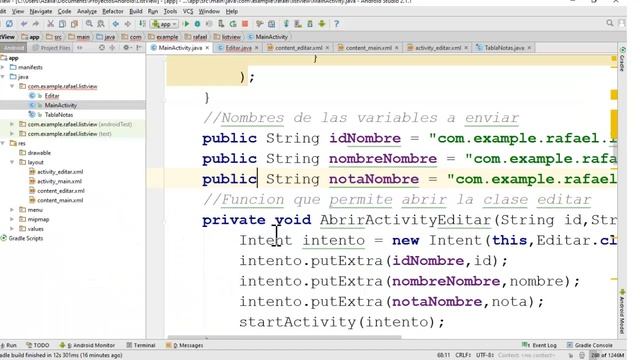Click the search everywhere magnifier icon

[x=610, y=23]
